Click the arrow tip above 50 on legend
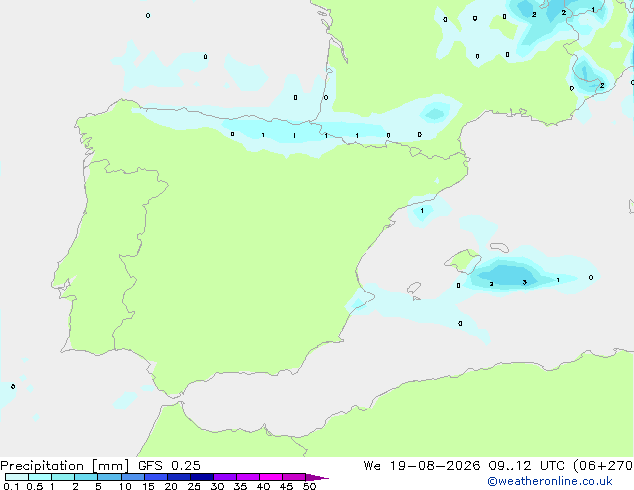634x490 pixels. coord(317,477)
